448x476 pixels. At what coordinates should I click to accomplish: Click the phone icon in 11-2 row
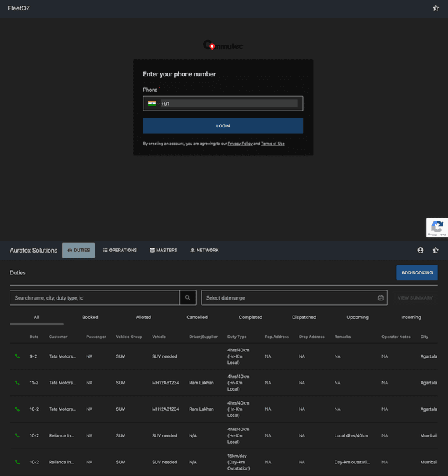[17, 383]
